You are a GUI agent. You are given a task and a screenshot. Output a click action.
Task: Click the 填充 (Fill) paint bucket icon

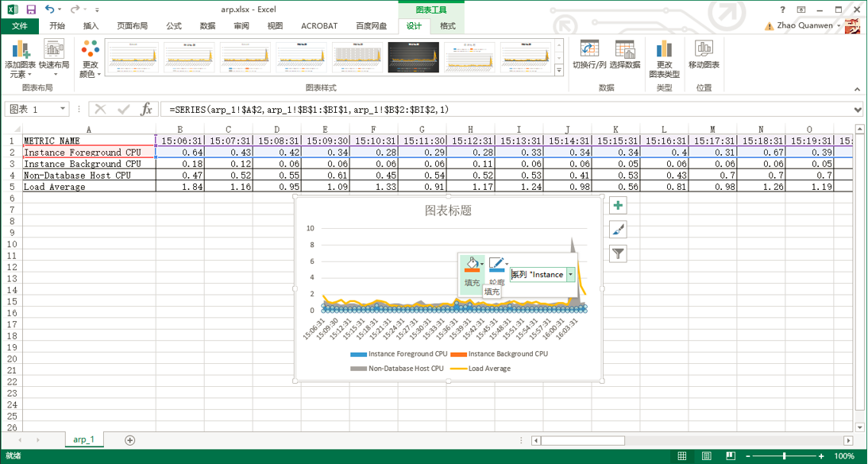tap(473, 265)
